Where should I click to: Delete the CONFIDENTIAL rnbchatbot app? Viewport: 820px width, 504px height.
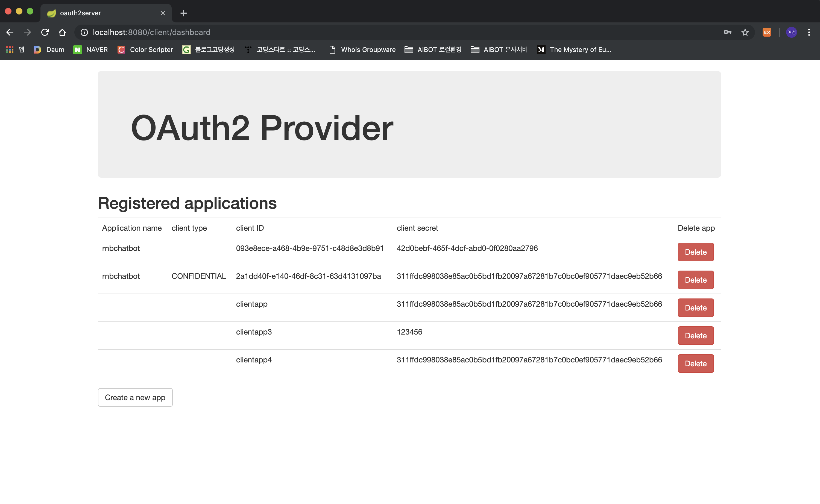click(x=695, y=280)
